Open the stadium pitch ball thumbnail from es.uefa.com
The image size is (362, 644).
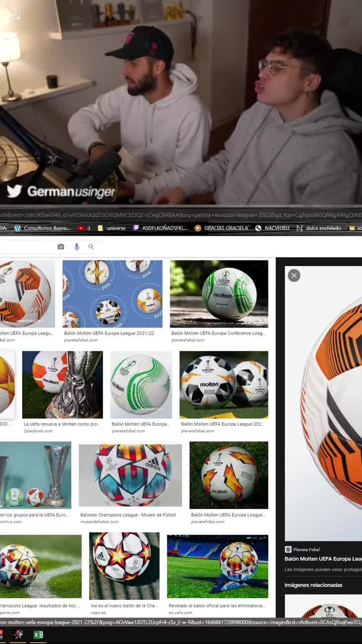[x=217, y=566]
